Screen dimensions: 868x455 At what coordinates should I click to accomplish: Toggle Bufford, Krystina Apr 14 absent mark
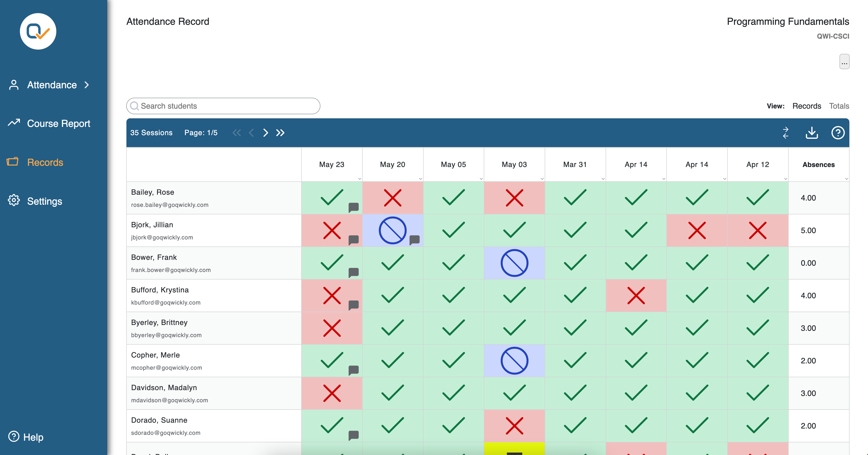636,296
